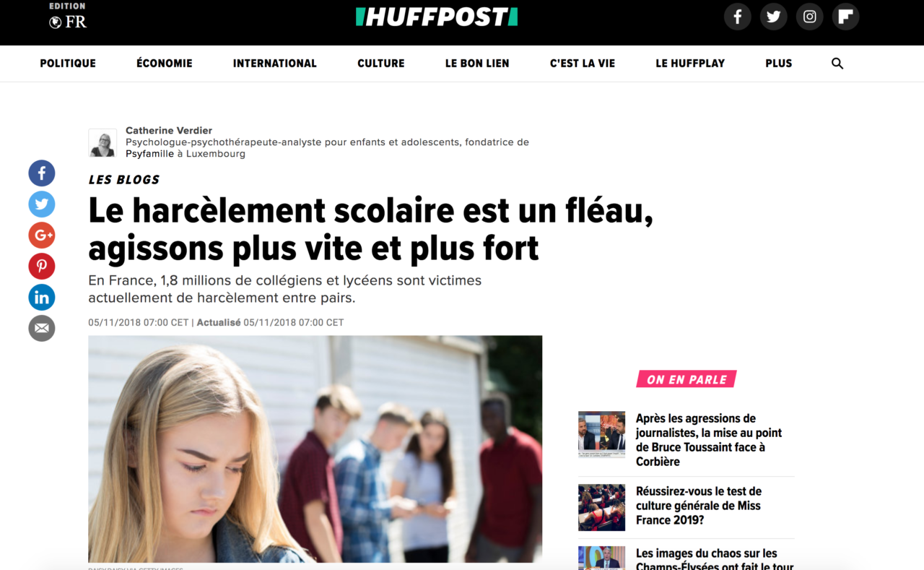Click the HuffPost logo
The image size is (924, 570).
[x=437, y=17]
